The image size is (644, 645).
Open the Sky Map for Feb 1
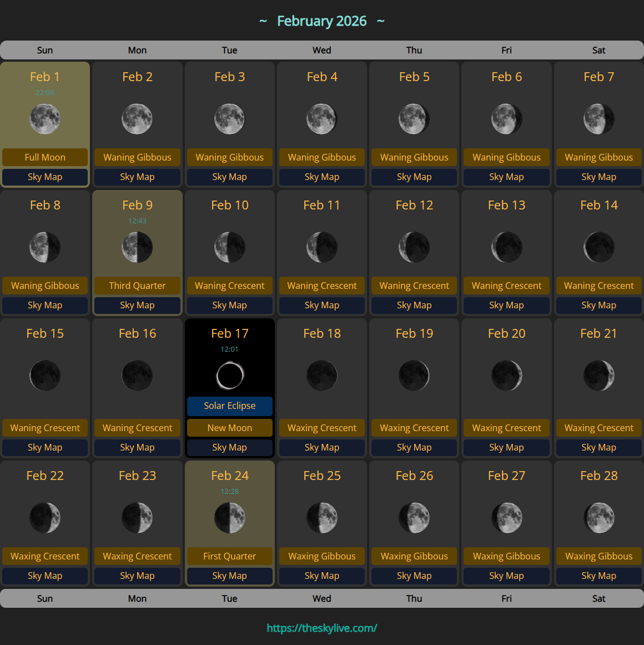tap(45, 177)
